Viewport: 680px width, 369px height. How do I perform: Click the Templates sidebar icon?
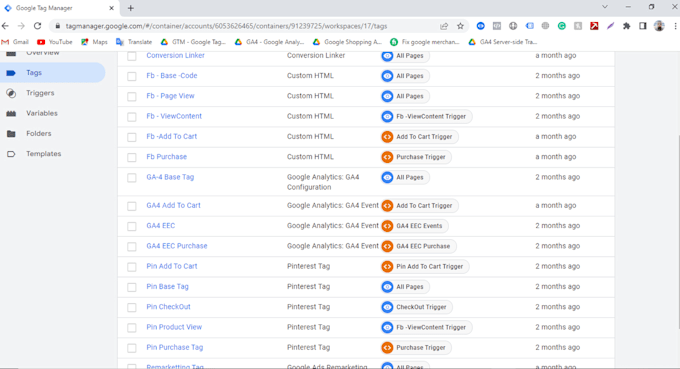pyautogui.click(x=11, y=153)
